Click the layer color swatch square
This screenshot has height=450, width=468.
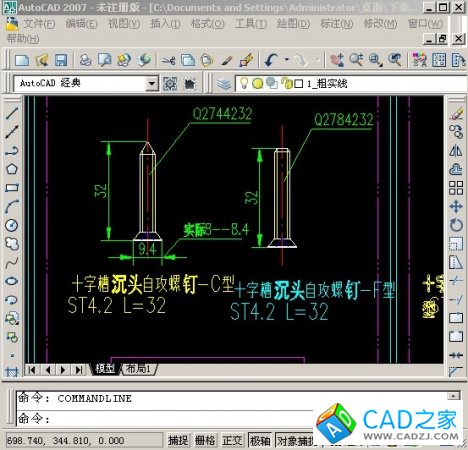pos(299,83)
